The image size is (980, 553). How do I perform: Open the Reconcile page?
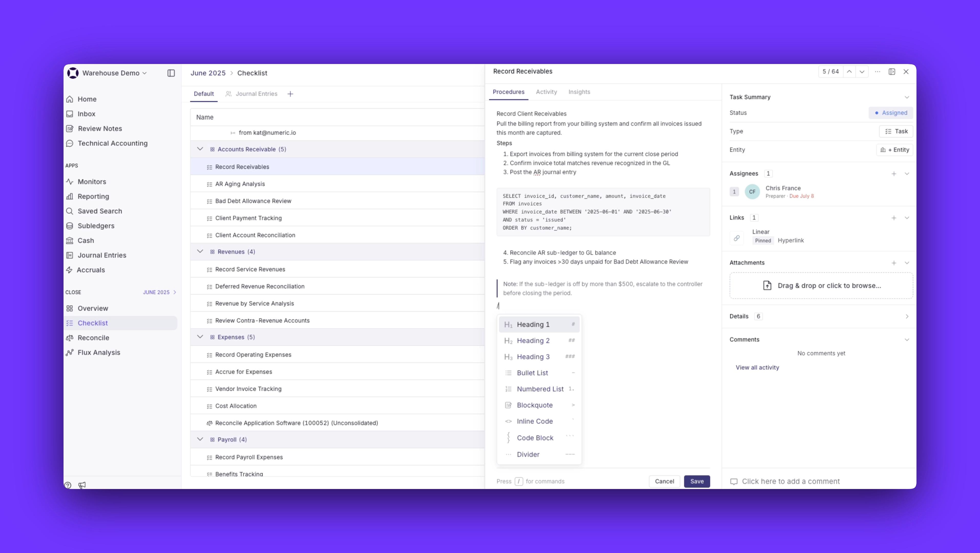pyautogui.click(x=93, y=338)
